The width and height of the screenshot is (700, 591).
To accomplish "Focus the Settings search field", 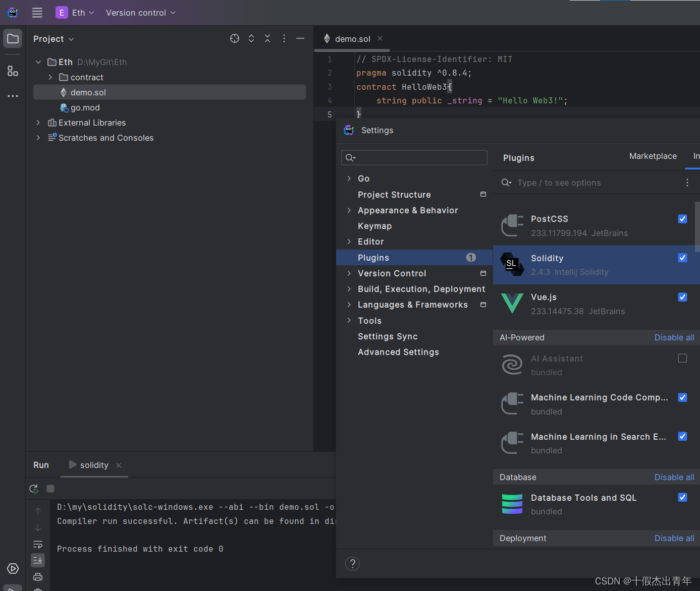I will [x=414, y=158].
